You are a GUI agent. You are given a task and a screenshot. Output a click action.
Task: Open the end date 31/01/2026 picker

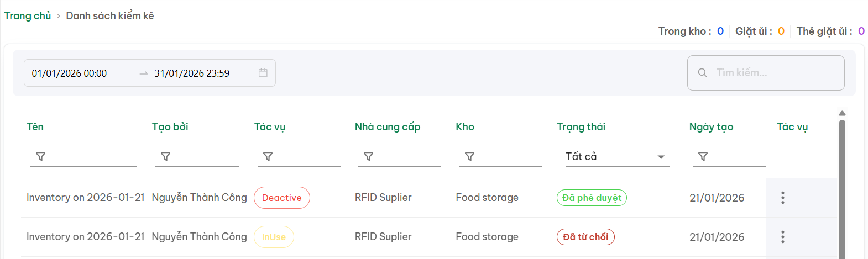[x=192, y=73]
